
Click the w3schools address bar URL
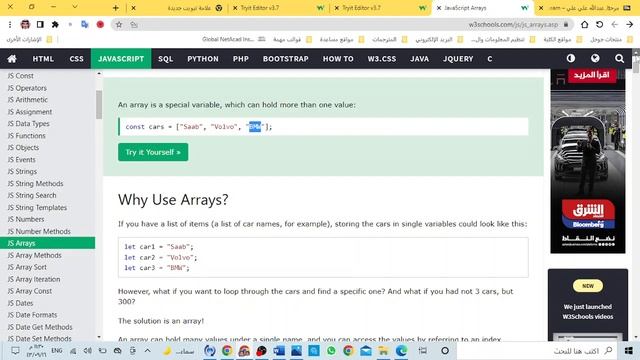coord(513,24)
